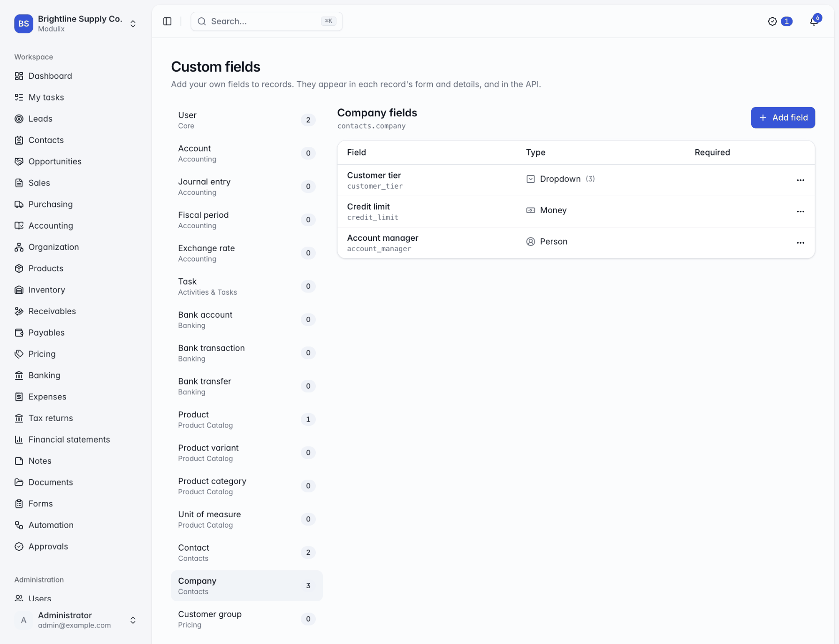Open actions menu for Customer tier

801,180
